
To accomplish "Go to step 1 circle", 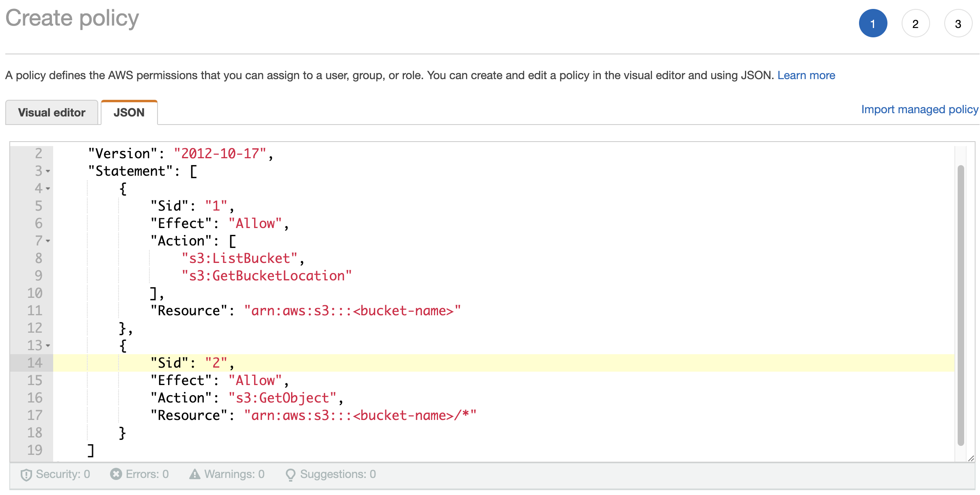I will point(873,24).
